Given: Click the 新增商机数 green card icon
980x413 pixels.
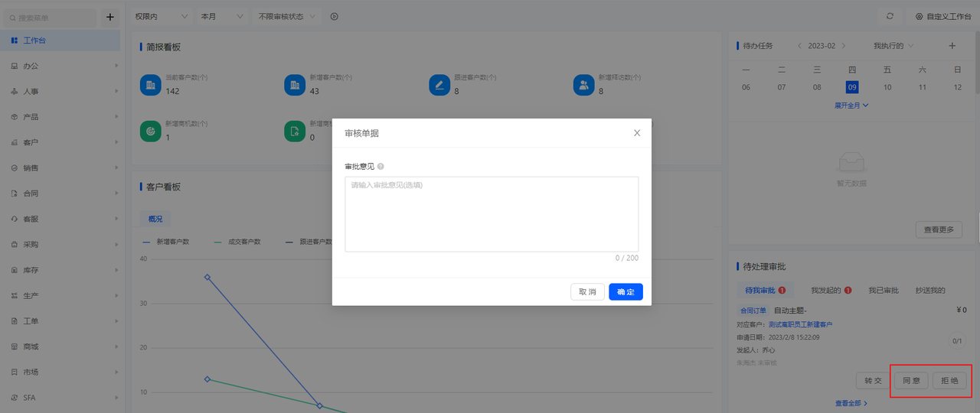Looking at the screenshot, I should click(151, 131).
